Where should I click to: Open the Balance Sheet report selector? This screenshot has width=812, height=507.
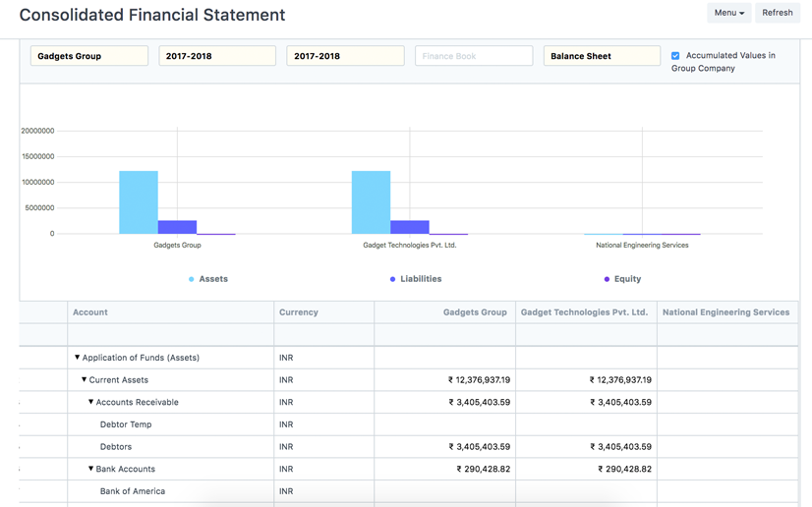click(x=602, y=56)
